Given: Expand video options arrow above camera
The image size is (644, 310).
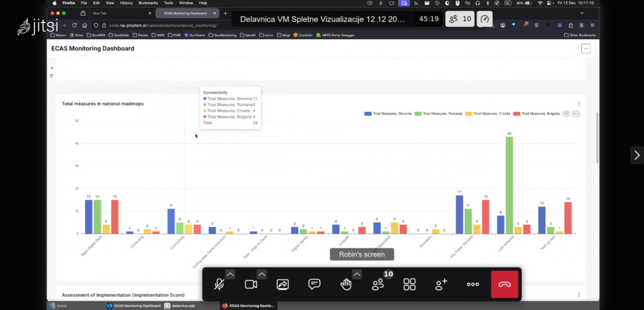Looking at the screenshot, I should coord(262,274).
